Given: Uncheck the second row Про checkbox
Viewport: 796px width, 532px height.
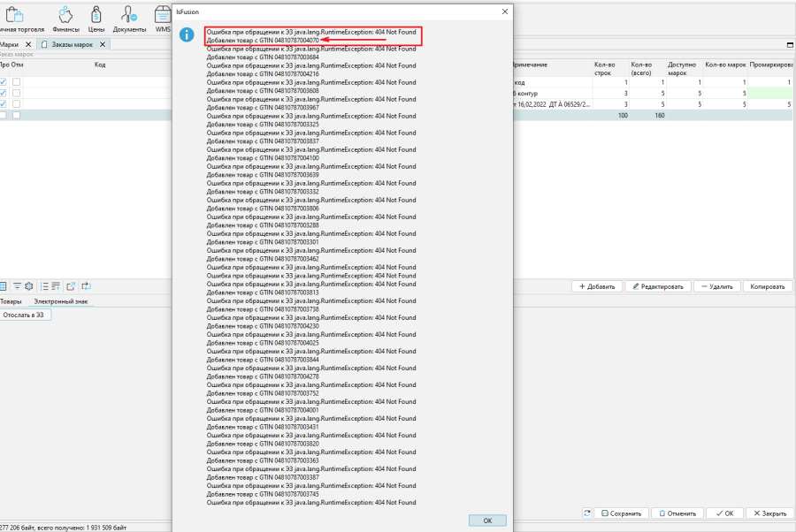Looking at the screenshot, I should pos(4,93).
